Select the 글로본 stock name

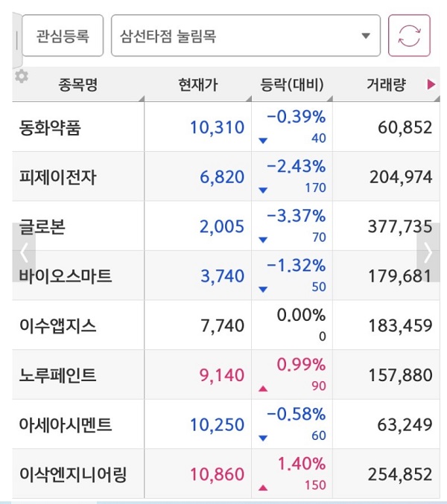click(x=42, y=226)
